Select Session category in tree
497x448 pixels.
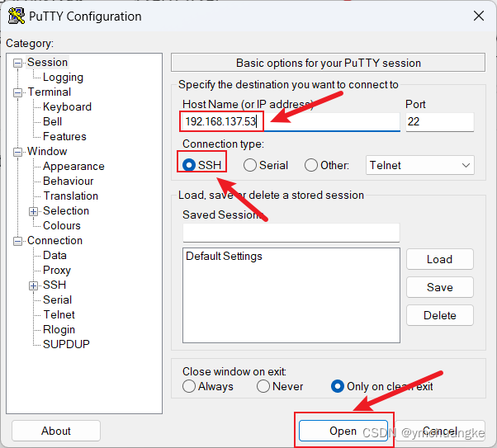(47, 62)
